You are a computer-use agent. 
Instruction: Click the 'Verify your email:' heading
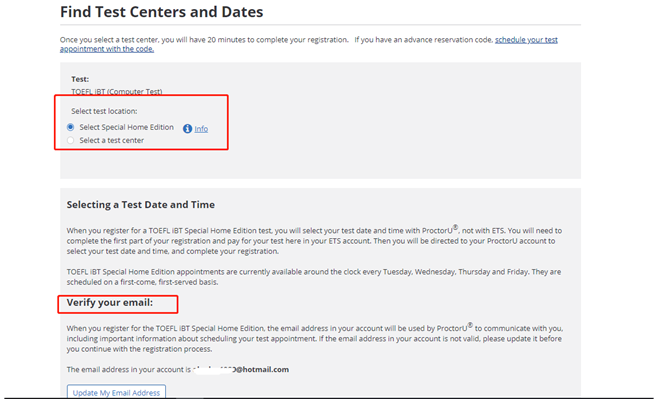(x=109, y=303)
